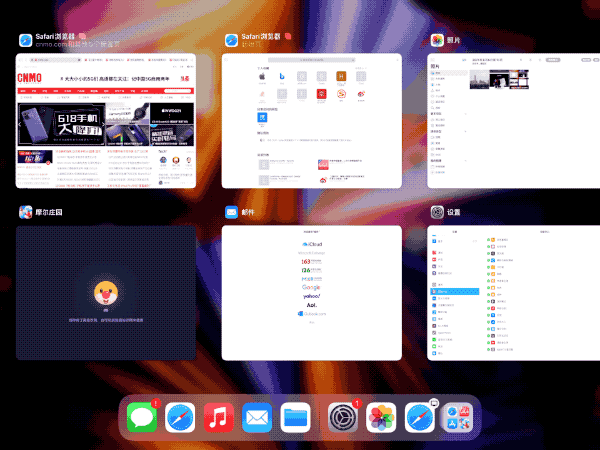Viewport: 600px width, 450px height.
Task: Open Messages app in the dock
Action: pos(142,418)
